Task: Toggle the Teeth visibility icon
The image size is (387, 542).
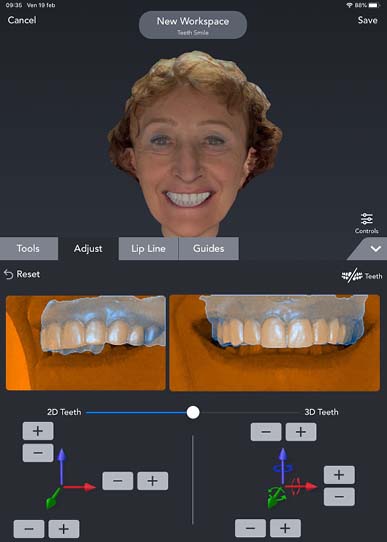Action: (352, 276)
